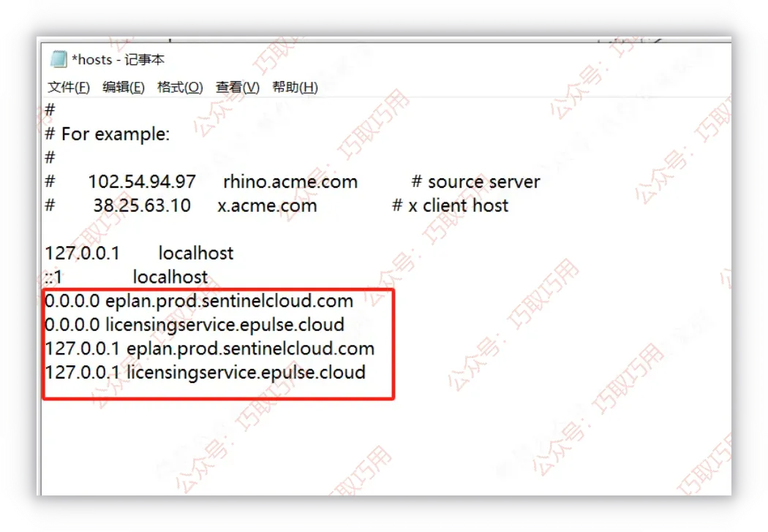Viewport: 768px width, 532px height.
Task: Click the IP address 38.25.63.10
Action: click(142, 205)
